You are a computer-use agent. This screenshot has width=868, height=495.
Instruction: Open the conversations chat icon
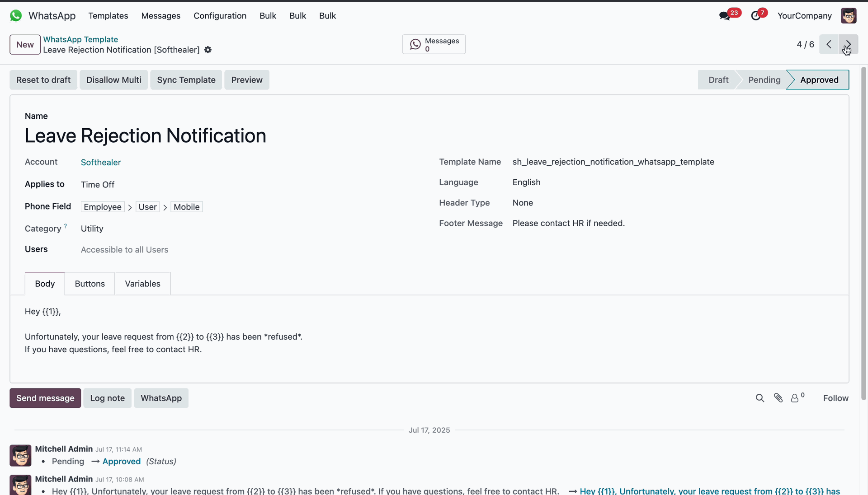[x=725, y=16]
